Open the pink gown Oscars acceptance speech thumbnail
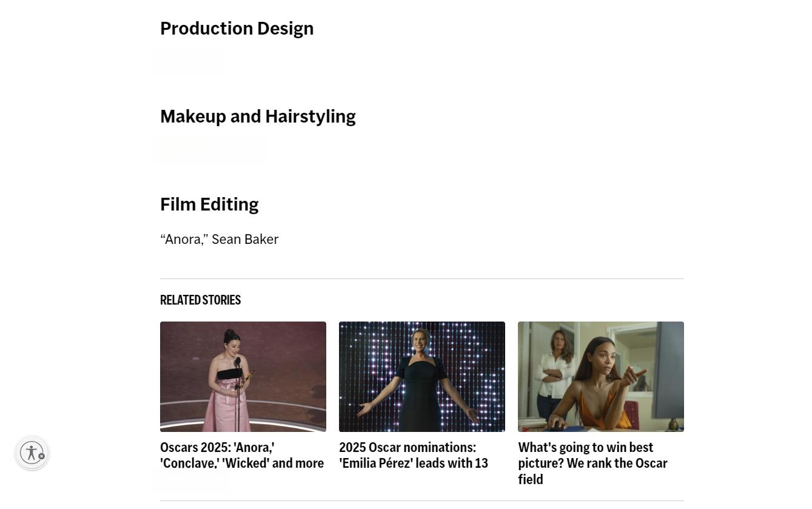Viewport: 812px width, 509px height. (x=243, y=376)
